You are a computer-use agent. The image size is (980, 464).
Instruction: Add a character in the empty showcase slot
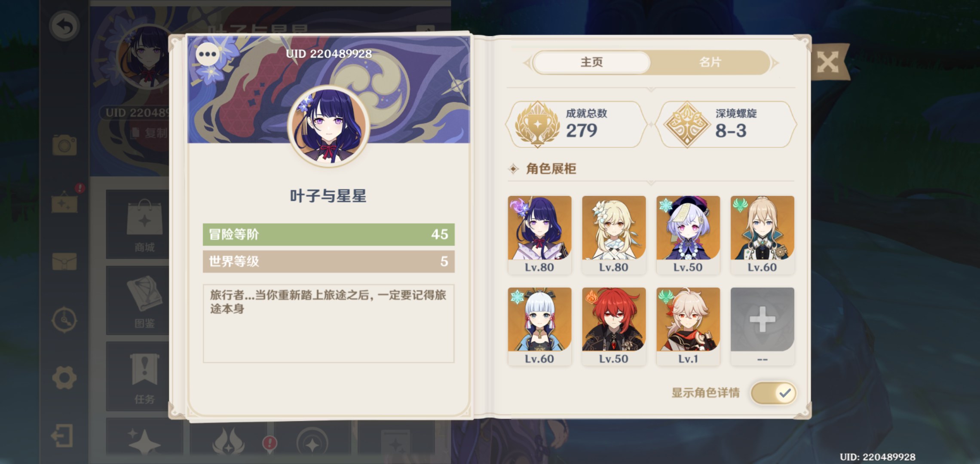[x=762, y=326]
